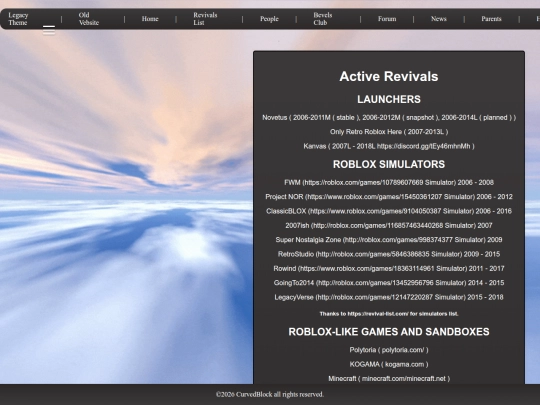Select the RetroStudio simulator entry
The image size is (540, 405).
389,254
